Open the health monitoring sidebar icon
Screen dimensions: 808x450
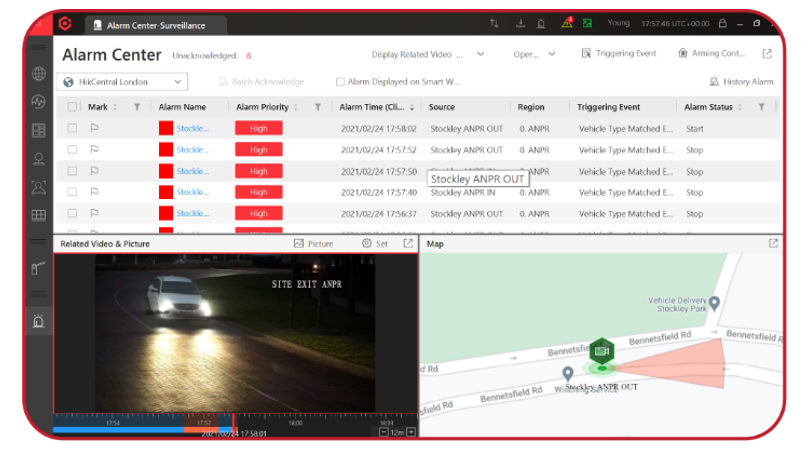point(39,102)
